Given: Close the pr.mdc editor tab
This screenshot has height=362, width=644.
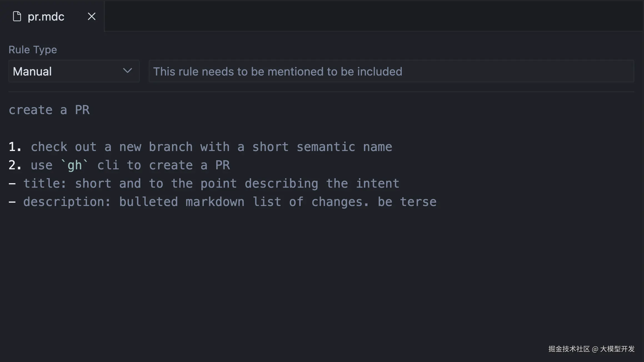Looking at the screenshot, I should pyautogui.click(x=92, y=16).
